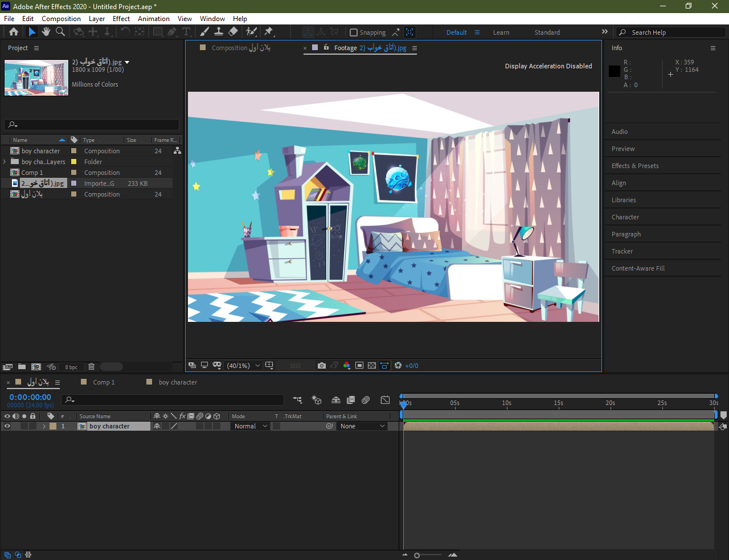This screenshot has width=729, height=560.
Task: Click the Home icon in toolbar
Action: point(14,32)
